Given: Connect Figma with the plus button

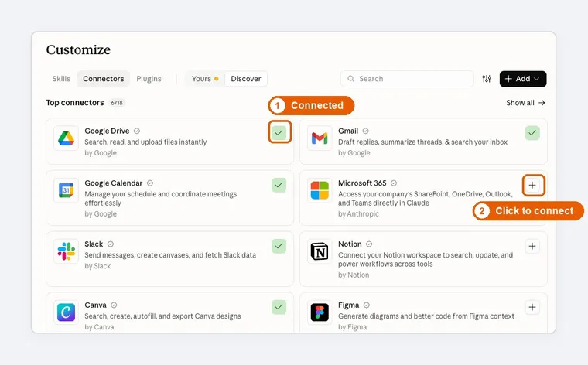Looking at the screenshot, I should click(x=532, y=307).
